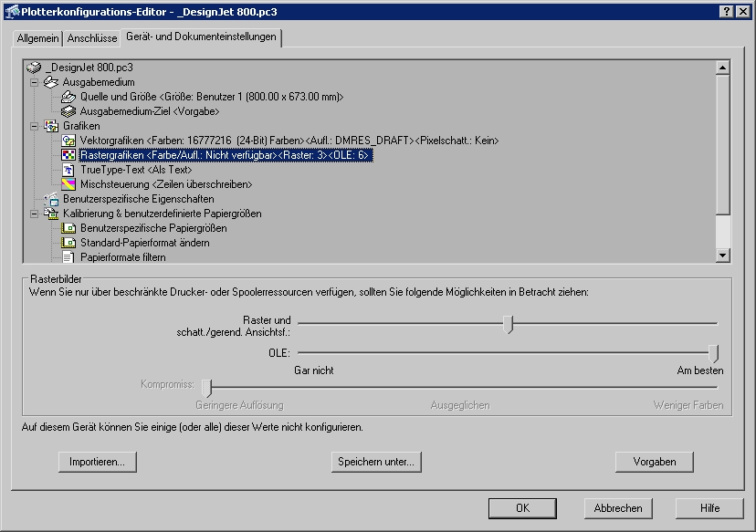Select Ausgabemedium-Ziel <Vorgabe> entry
Screen dimensions: 756x532
150,111
